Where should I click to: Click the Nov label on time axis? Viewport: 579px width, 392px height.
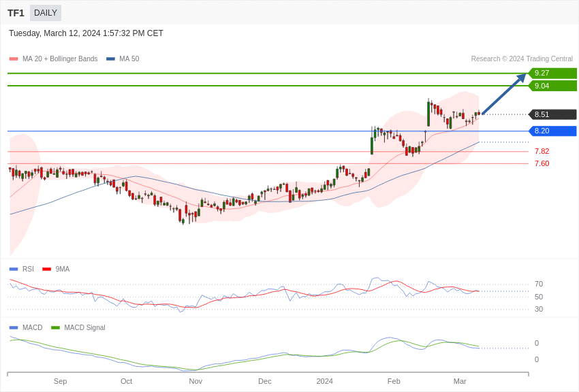(x=195, y=381)
